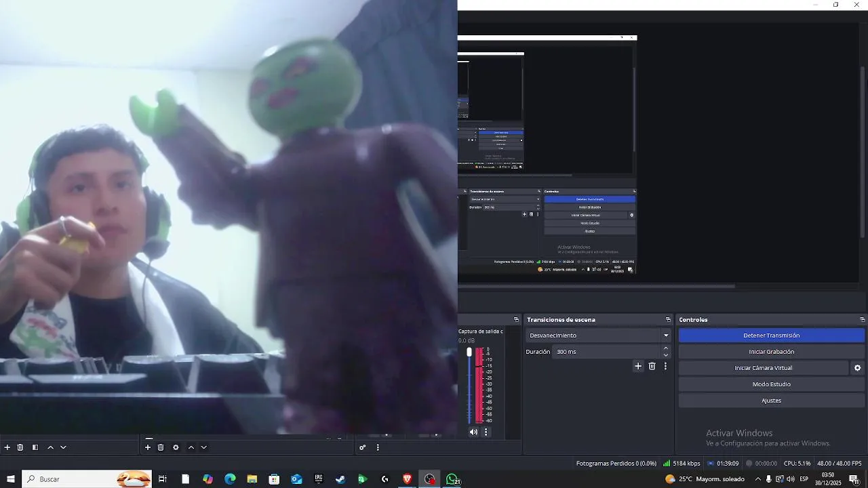Open scene filters from the scene toolbar
This screenshot has height=488, width=868.
(x=35, y=447)
